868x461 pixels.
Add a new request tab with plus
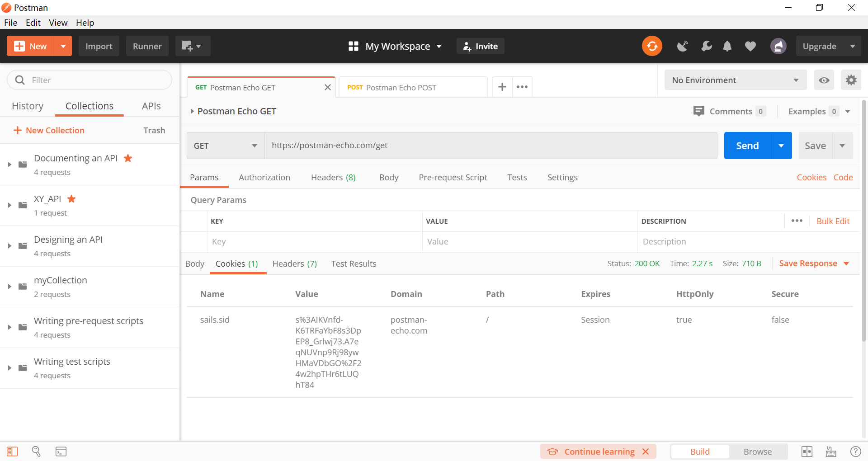click(502, 87)
